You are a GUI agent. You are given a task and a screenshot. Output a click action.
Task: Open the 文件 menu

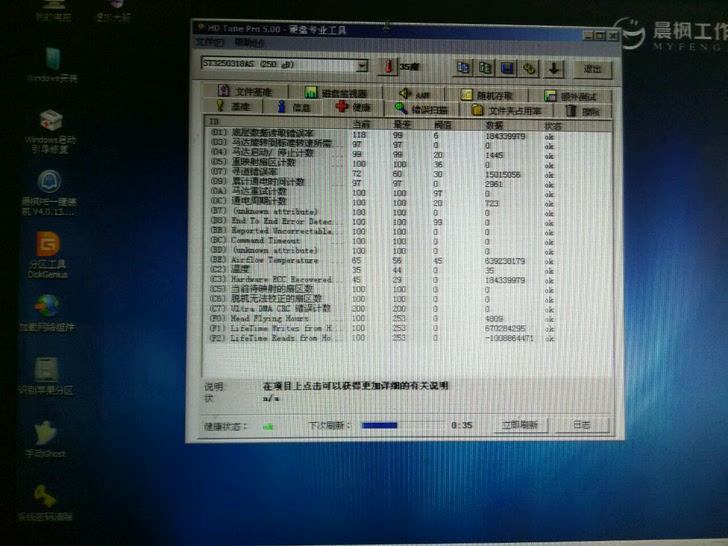click(209, 42)
